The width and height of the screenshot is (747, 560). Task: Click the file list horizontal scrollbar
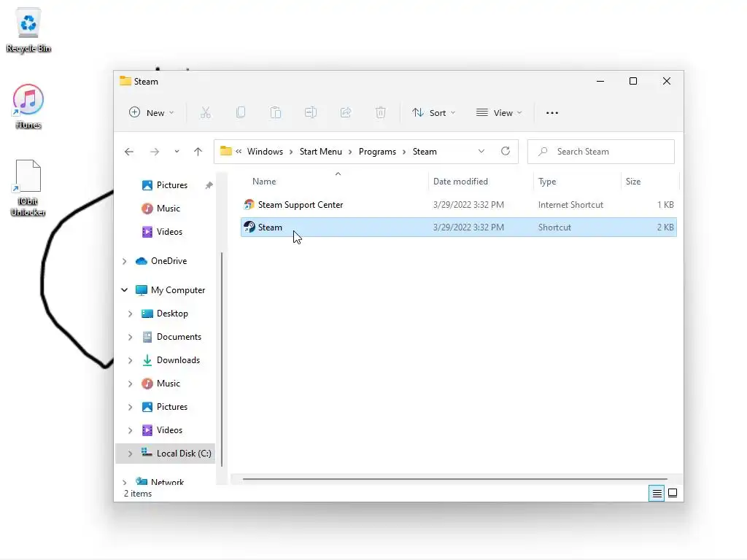pos(455,479)
